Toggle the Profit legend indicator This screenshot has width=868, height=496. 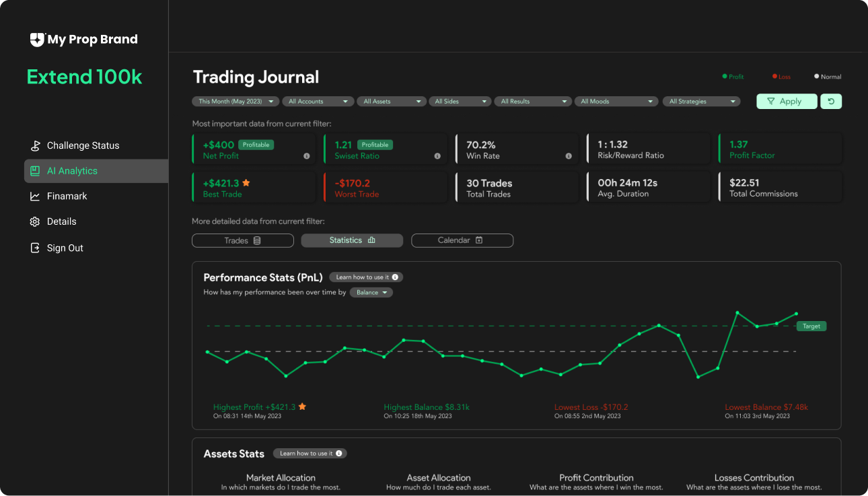(733, 77)
